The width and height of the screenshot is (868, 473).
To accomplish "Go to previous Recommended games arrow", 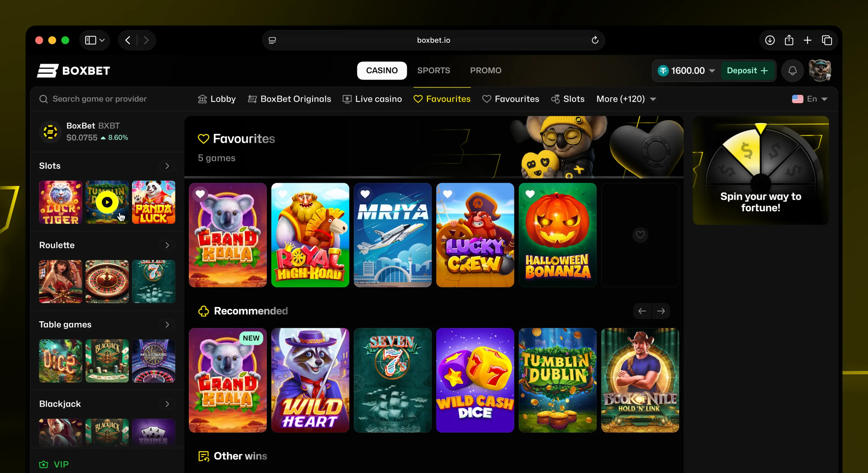I will coord(642,311).
